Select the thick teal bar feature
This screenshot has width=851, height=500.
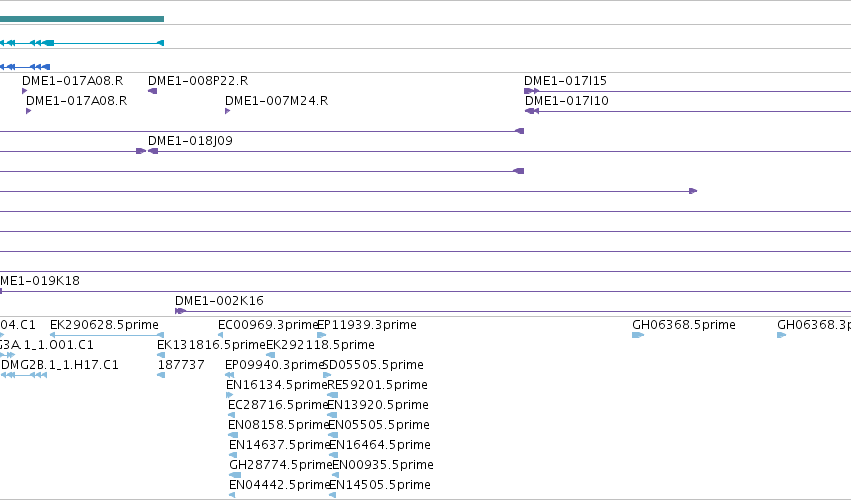(82, 19)
